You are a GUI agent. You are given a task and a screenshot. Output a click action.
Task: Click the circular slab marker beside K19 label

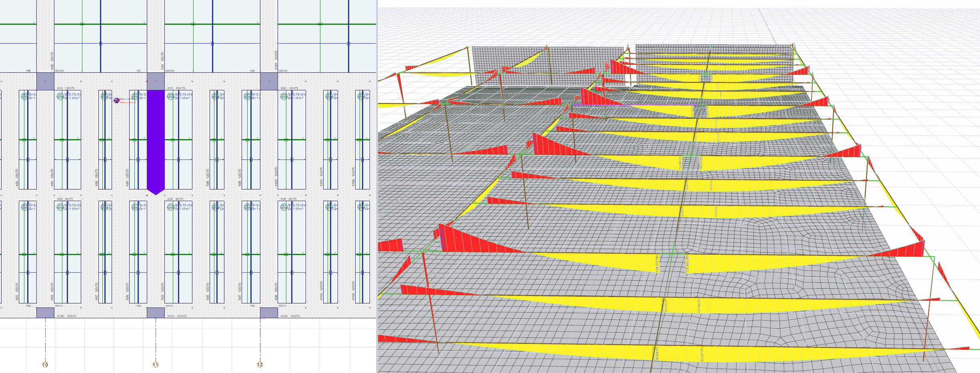(x=170, y=96)
